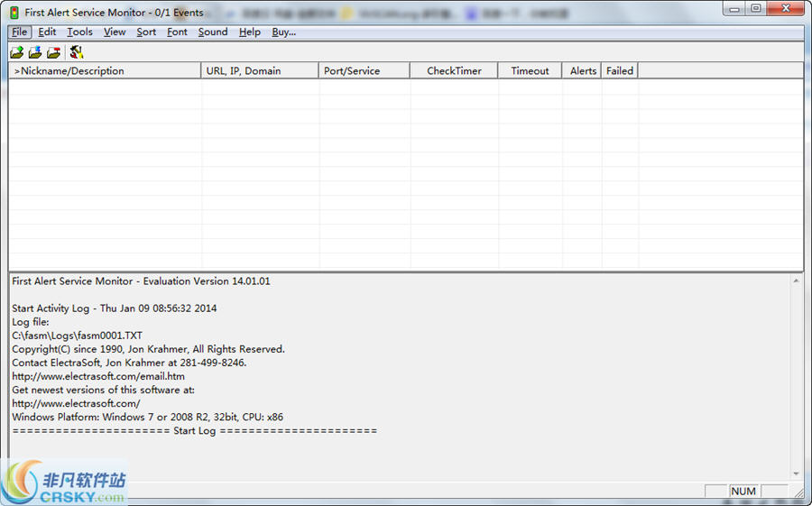Click the folder icon with green plus

[16, 52]
